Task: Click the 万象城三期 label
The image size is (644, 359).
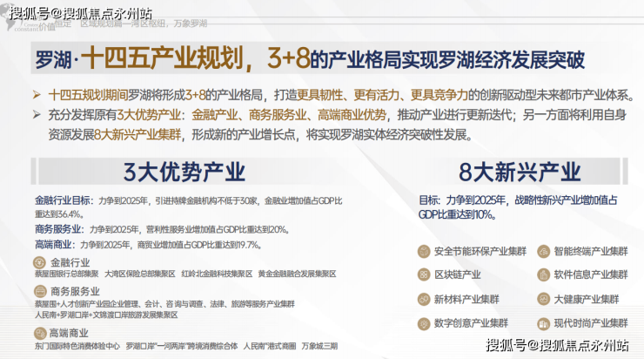Action: click(319, 346)
